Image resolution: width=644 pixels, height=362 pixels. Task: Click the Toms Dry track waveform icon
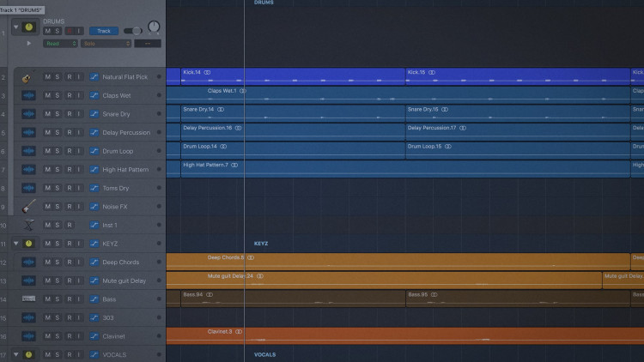point(28,188)
